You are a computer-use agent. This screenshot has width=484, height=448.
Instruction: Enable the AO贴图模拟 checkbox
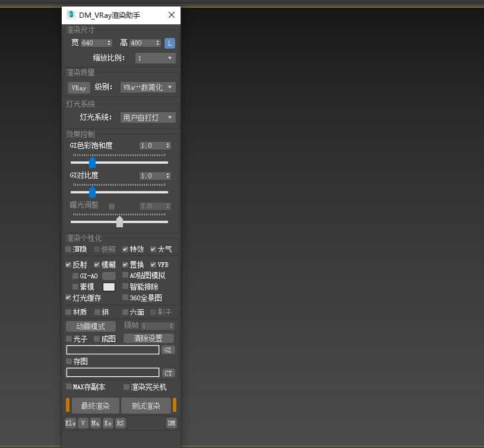click(x=125, y=275)
